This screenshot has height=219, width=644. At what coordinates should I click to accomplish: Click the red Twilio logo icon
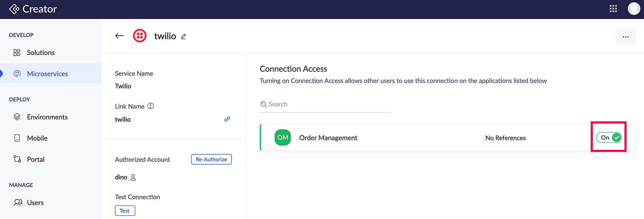(x=140, y=36)
